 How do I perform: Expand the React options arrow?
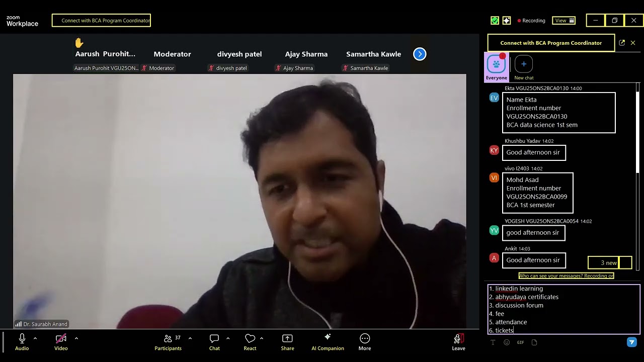click(x=262, y=338)
